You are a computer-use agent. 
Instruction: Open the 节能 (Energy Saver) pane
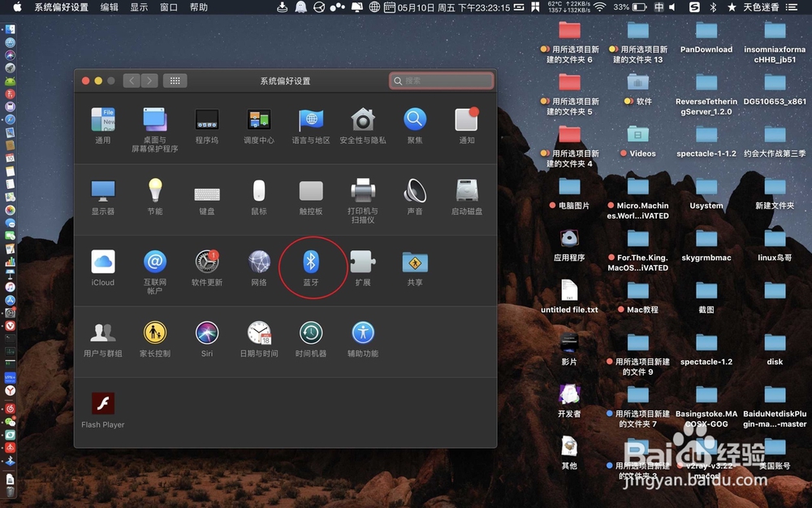tap(155, 191)
